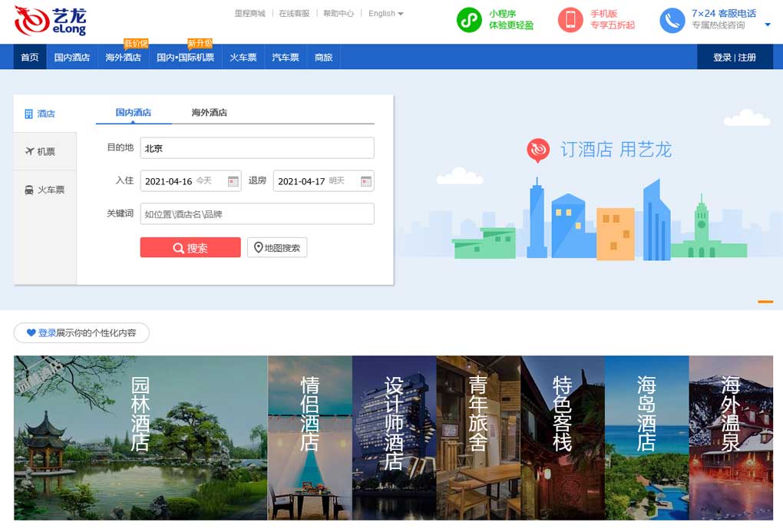Click the 关键词 keyword input field
The width and height of the screenshot is (783, 532).
257,214
